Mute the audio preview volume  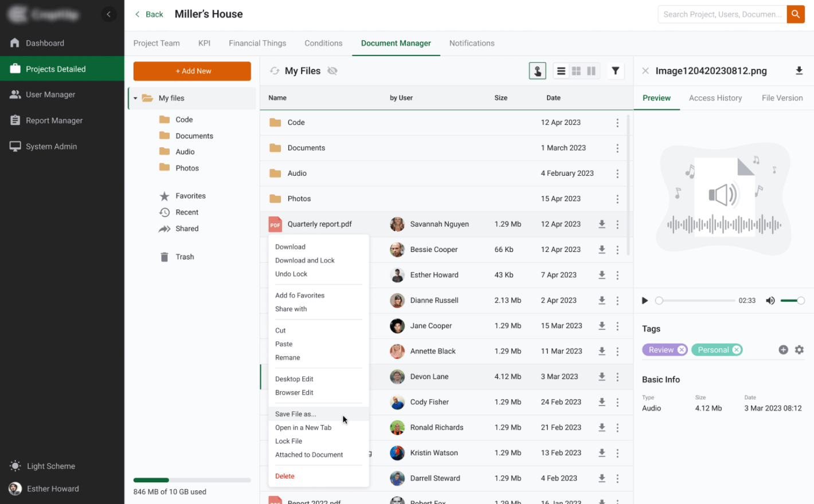click(x=770, y=300)
